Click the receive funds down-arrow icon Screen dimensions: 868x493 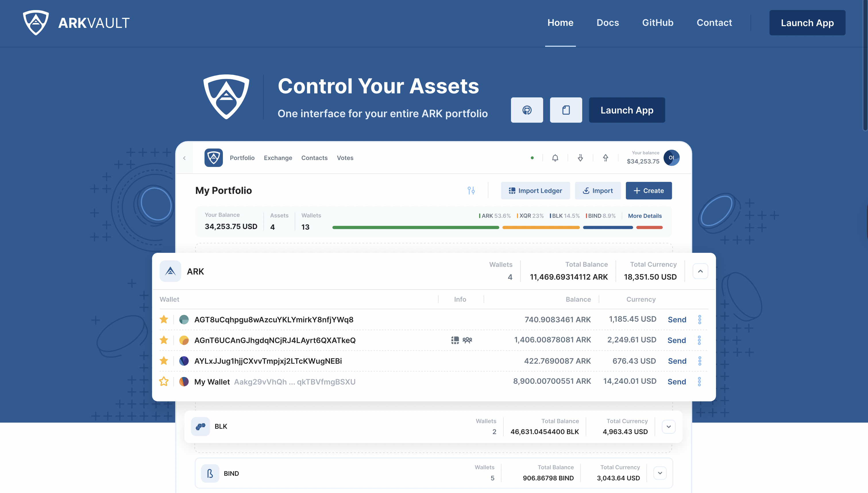point(580,158)
